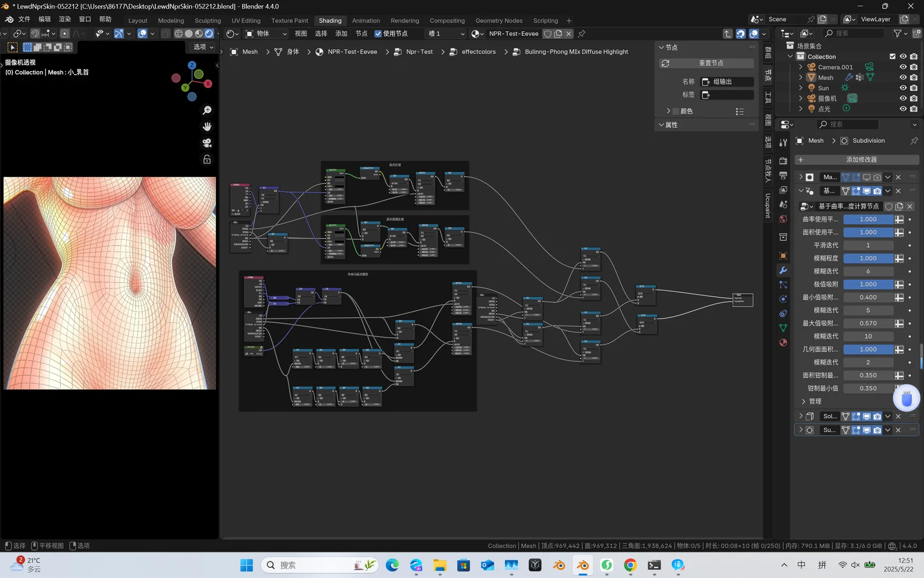
Task: Adjust the 模糊程度 value slider
Action: tap(868, 258)
